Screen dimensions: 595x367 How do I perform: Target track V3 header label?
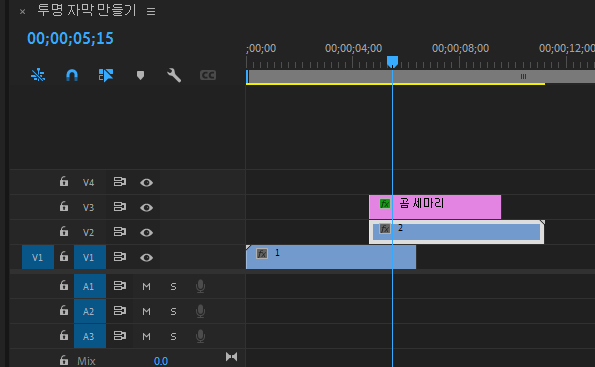click(88, 208)
